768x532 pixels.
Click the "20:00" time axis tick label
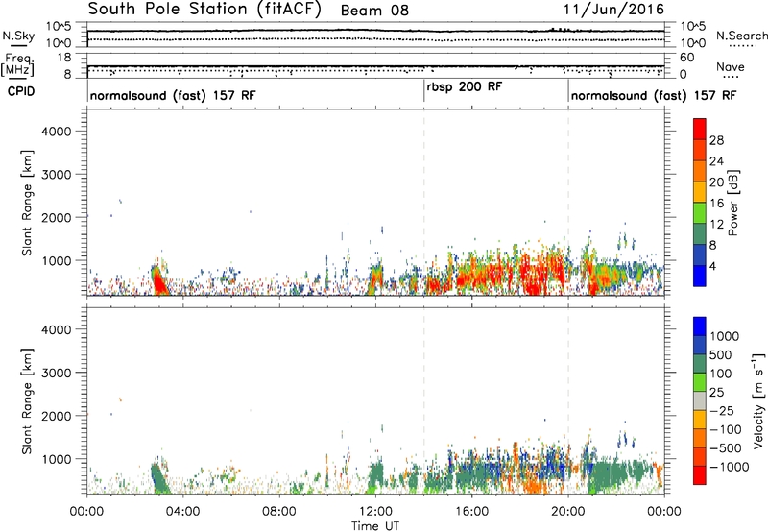click(x=568, y=512)
